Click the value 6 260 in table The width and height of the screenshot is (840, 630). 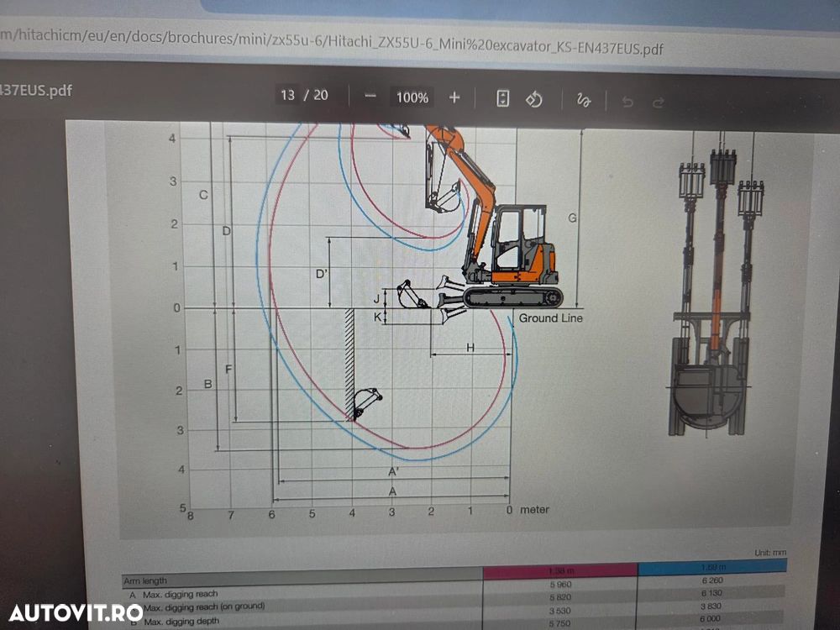point(712,580)
